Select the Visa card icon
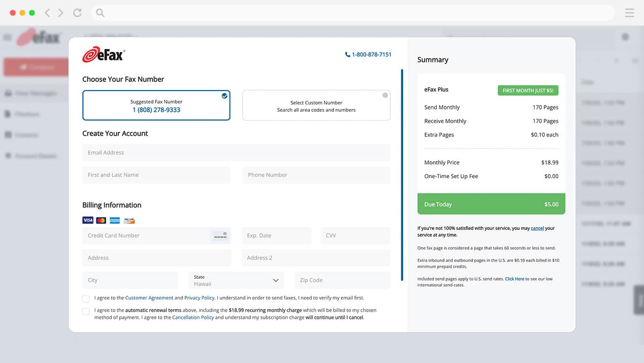The height and width of the screenshot is (363, 644). (88, 220)
